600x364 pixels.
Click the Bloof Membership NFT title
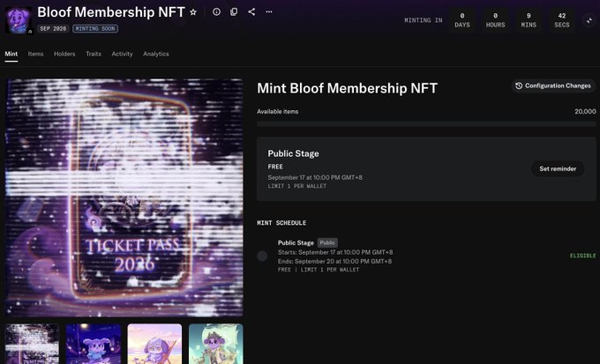[x=111, y=12]
